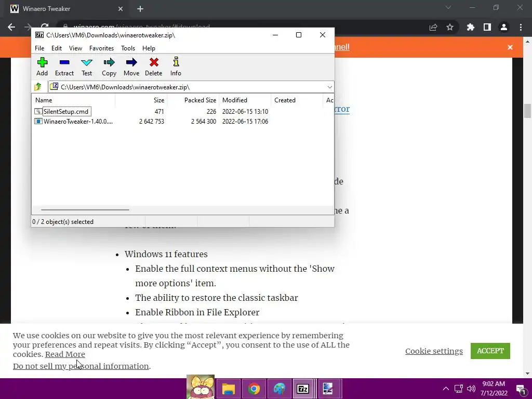Click the 7-Zip horizontal scrollbar thumb
This screenshot has height=399, width=532.
click(x=85, y=210)
